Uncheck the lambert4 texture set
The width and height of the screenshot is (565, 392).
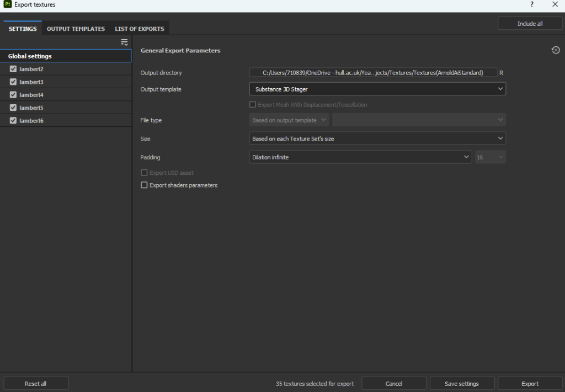[13, 95]
